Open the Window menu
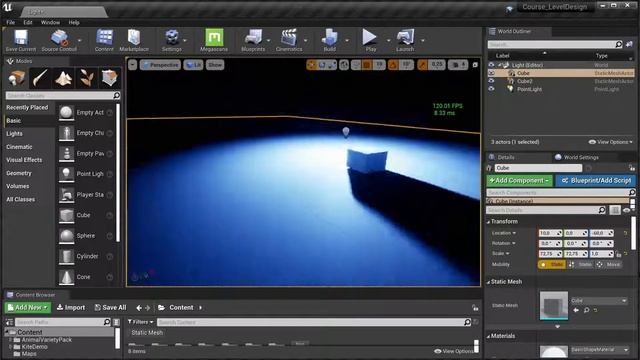Viewport: 640px width, 360px height. pyautogui.click(x=50, y=22)
